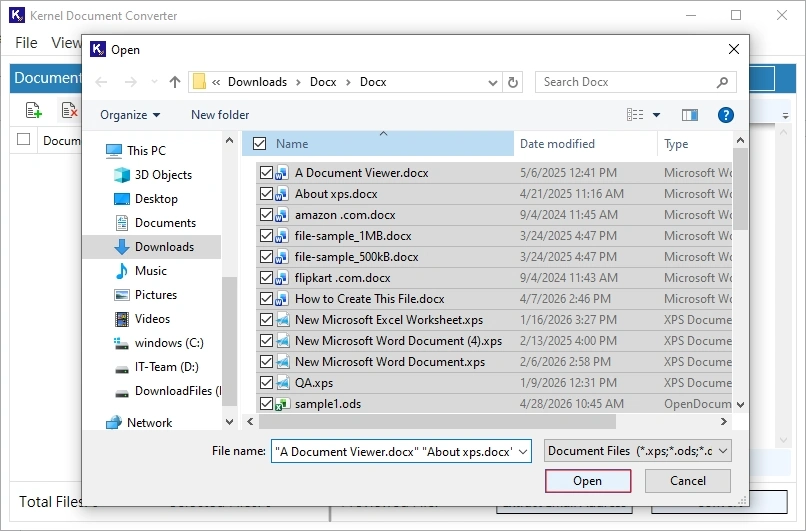Open Documents in navigation pane
The height and width of the screenshot is (531, 806).
155,223
